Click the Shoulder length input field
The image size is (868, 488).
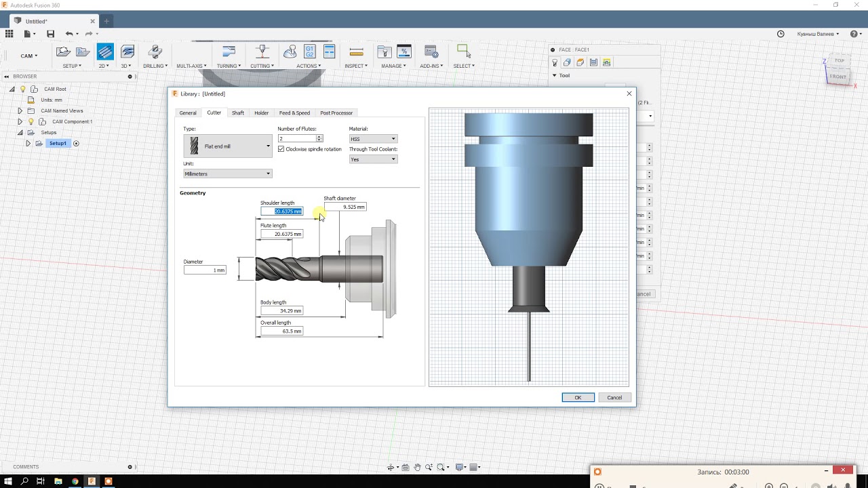[x=282, y=211]
